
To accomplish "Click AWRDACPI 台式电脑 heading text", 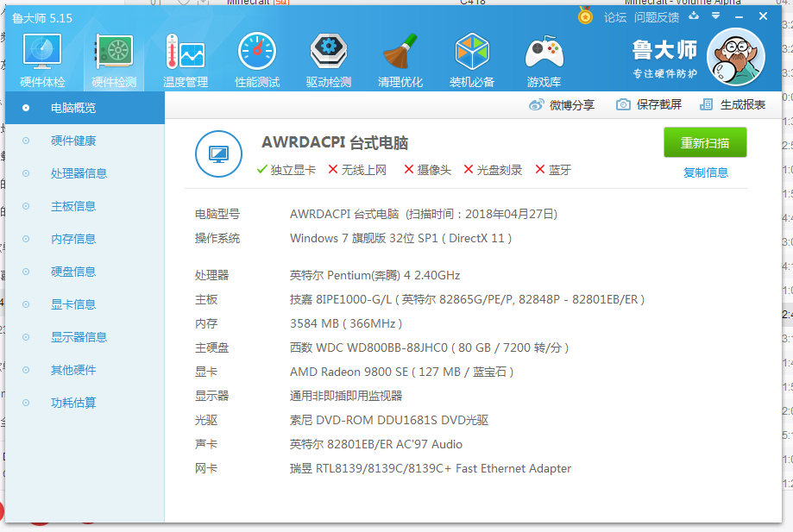I will tap(335, 143).
